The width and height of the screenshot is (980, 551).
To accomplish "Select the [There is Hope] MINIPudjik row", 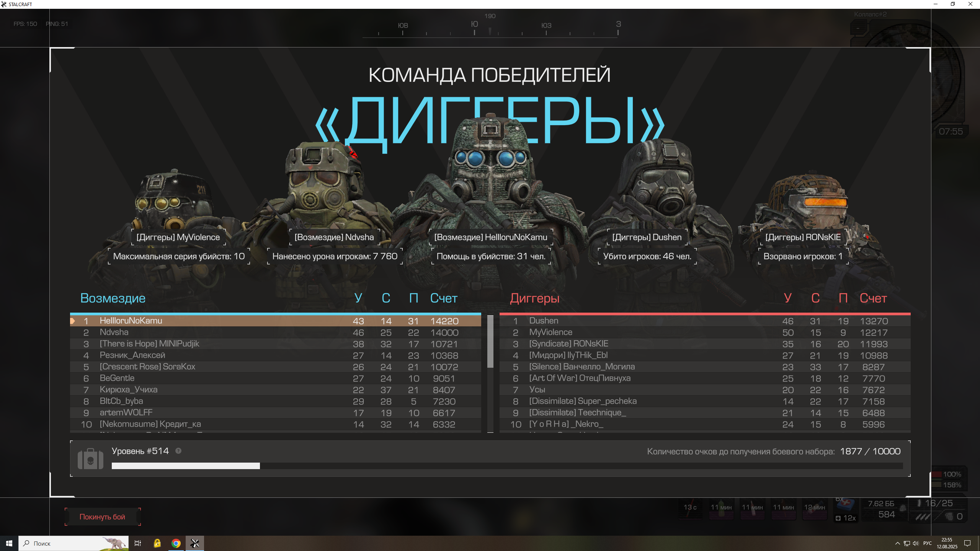I will (275, 344).
